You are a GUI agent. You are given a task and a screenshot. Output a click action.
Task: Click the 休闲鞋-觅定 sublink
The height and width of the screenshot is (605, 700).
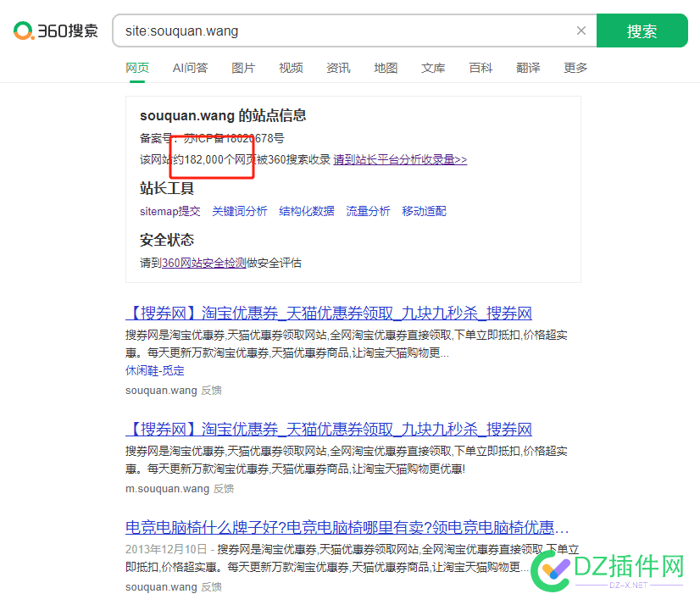[x=155, y=370]
